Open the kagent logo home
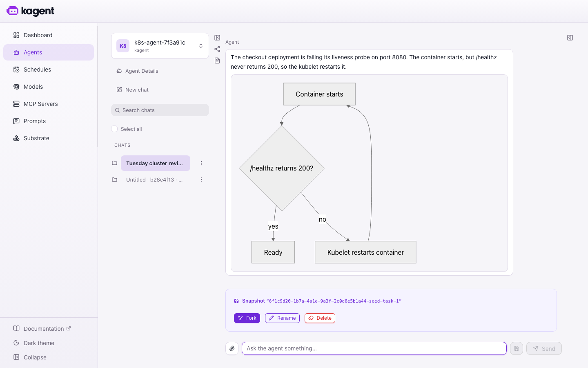 [x=31, y=11]
